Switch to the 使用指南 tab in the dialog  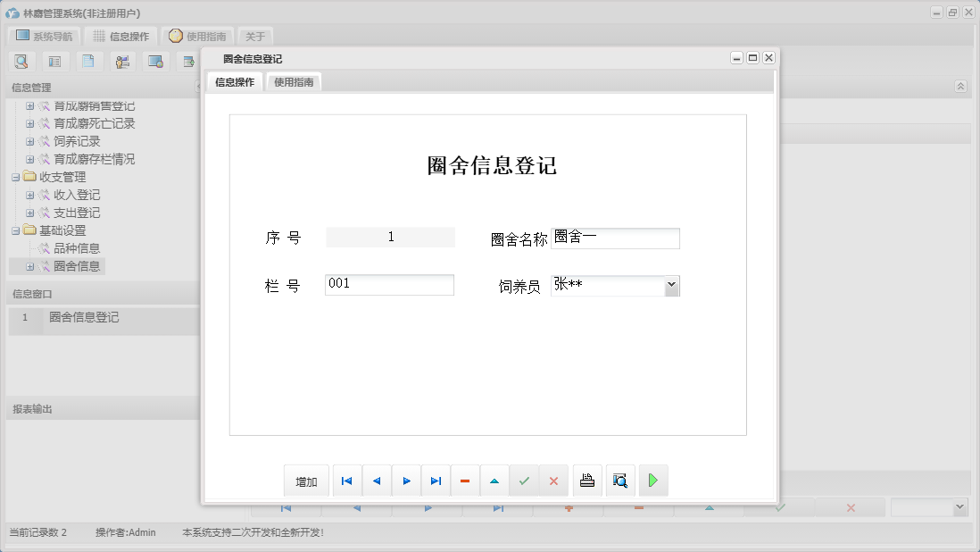pos(293,80)
